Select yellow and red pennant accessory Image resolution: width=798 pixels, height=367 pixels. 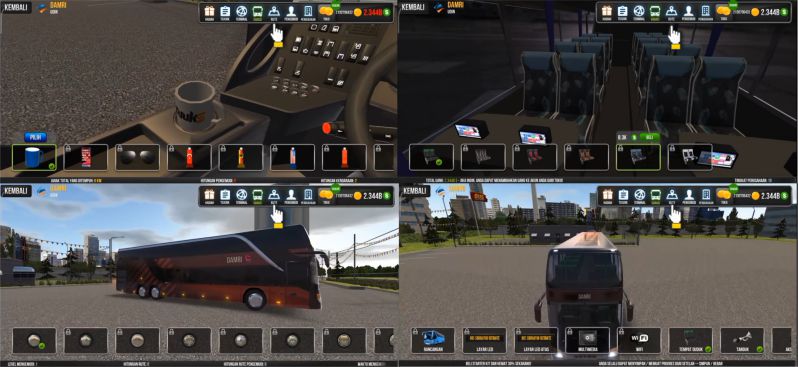click(x=241, y=157)
